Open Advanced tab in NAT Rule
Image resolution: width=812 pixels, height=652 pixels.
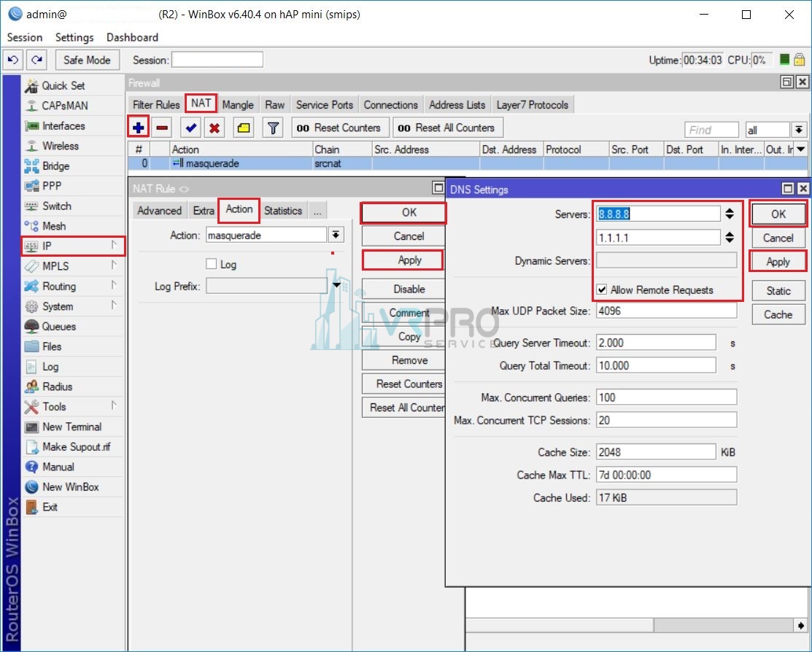pyautogui.click(x=160, y=210)
